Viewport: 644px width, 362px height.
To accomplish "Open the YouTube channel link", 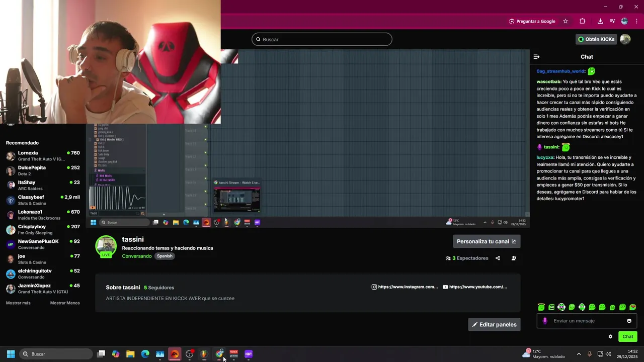I will [475, 287].
